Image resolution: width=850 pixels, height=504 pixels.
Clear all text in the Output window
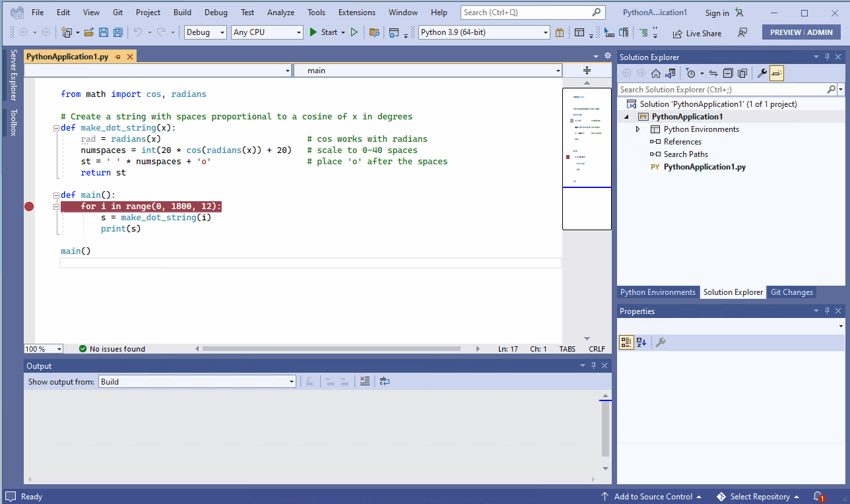tap(365, 381)
